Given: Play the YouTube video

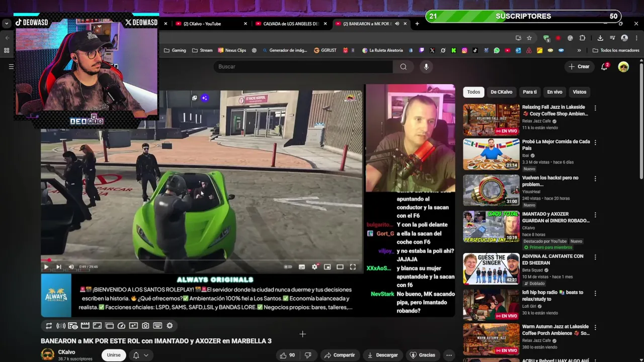Looking at the screenshot, I should point(46,267).
